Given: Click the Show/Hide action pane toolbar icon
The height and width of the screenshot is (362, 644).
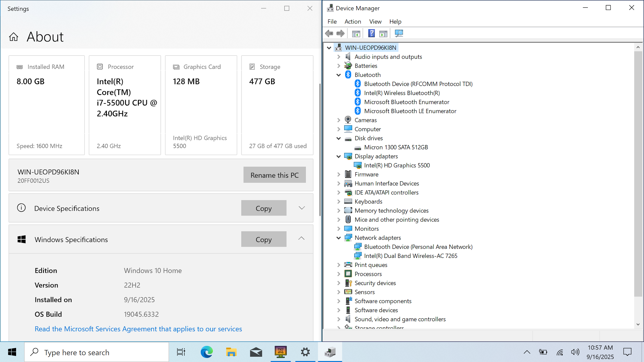Looking at the screenshot, I should 383,34.
